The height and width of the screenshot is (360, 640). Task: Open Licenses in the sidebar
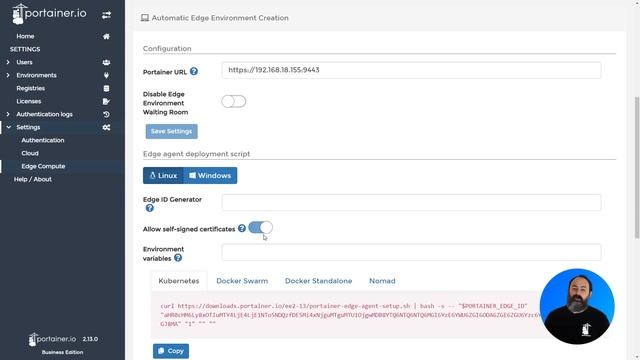tap(29, 101)
